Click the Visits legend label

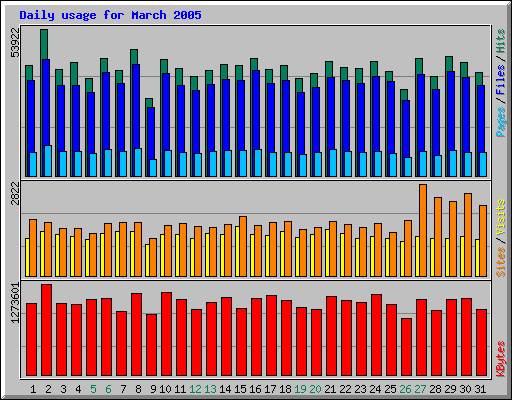(x=501, y=218)
